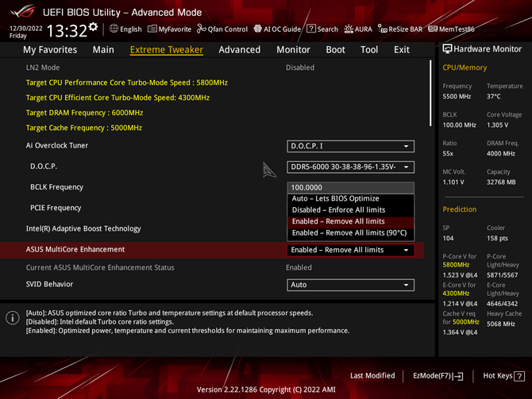532x399 pixels.
Task: Go to the Monitor tab
Action: pyautogui.click(x=293, y=50)
